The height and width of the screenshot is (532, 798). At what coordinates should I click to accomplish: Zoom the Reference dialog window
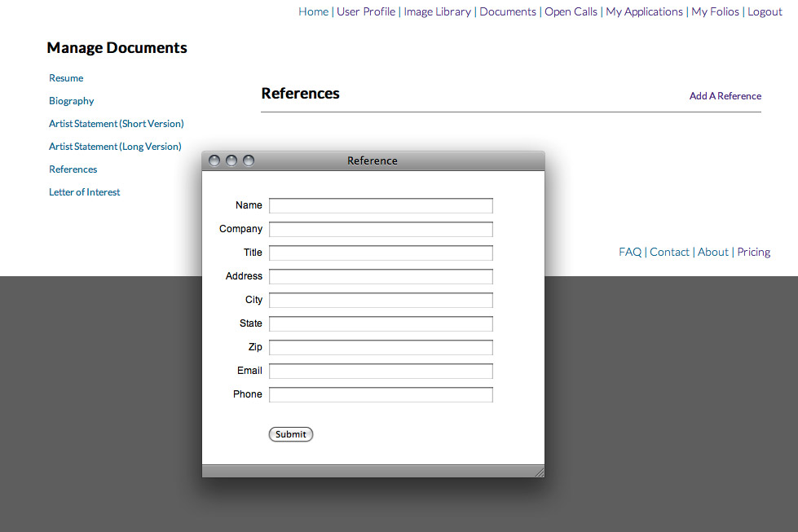(249, 160)
